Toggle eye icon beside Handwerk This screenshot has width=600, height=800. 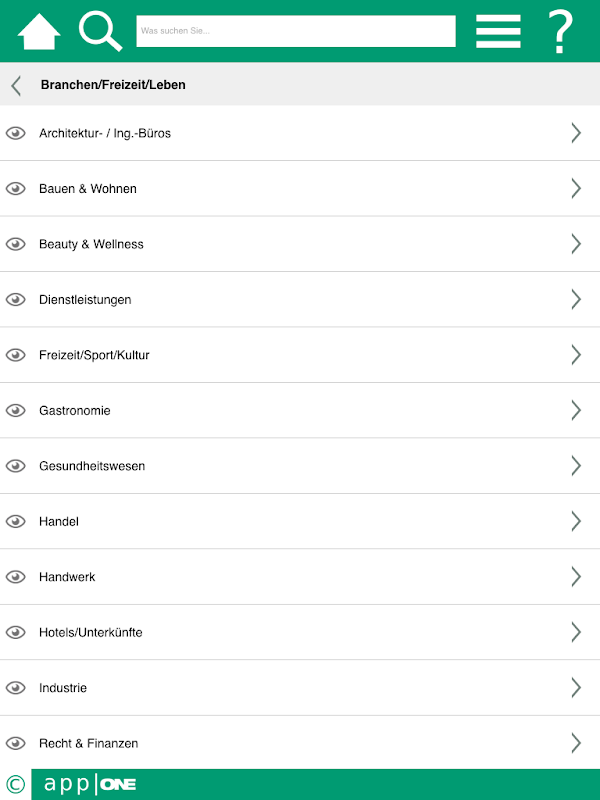[x=16, y=577]
